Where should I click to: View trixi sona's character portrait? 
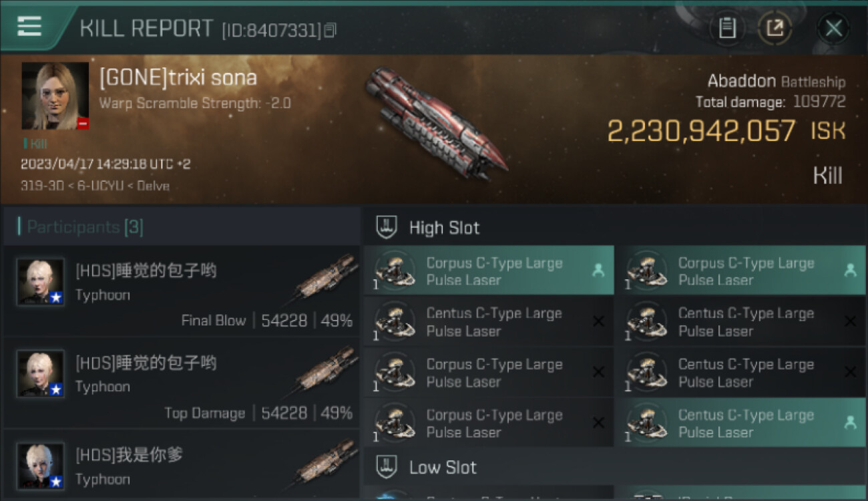55,96
